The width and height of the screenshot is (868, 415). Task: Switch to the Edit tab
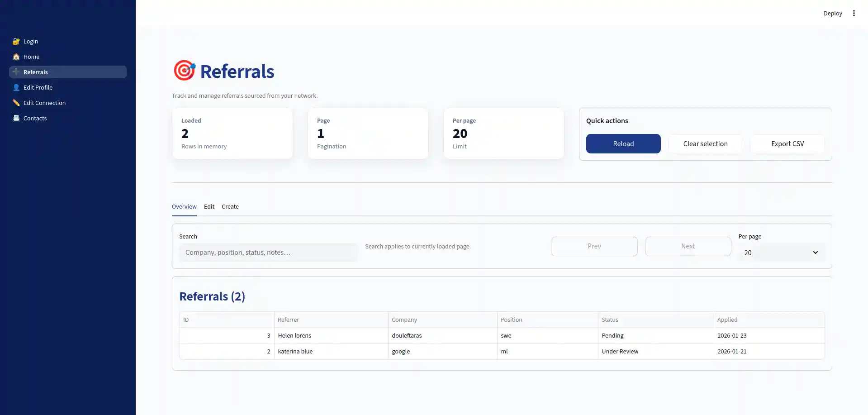pyautogui.click(x=209, y=206)
